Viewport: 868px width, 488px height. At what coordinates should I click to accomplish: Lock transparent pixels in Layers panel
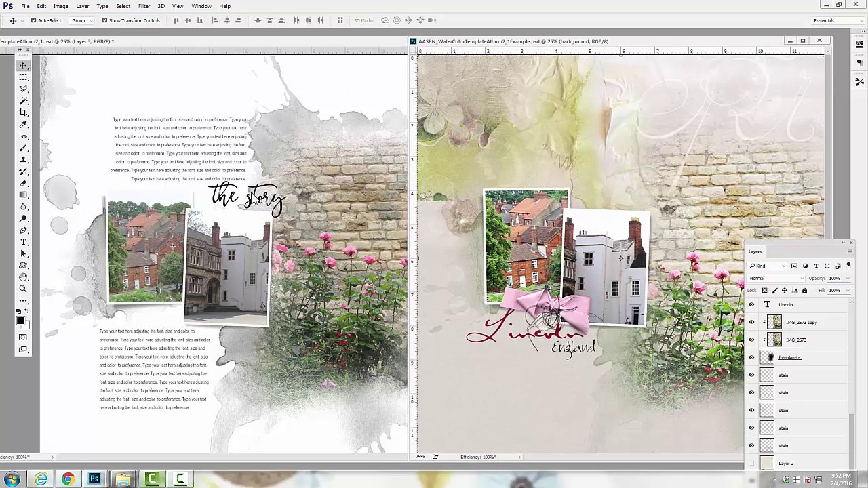tap(765, 290)
